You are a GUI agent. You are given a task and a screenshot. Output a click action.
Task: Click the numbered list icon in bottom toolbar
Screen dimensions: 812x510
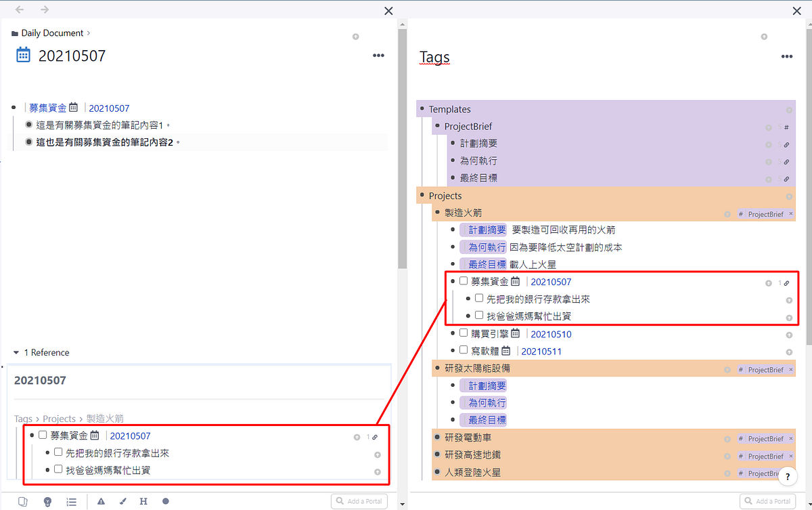click(72, 501)
